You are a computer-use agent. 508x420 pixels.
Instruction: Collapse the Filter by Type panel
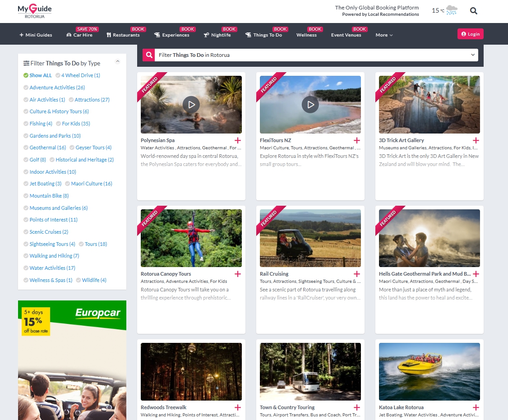(118, 61)
